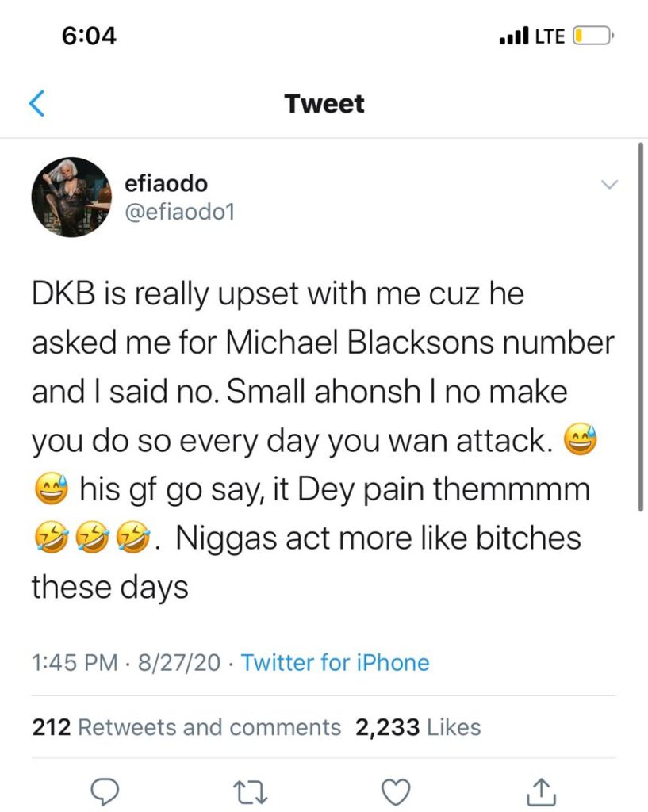Screen dimensions: 648x812
Task: Open the Twitter for iPhone link
Action: [x=336, y=663]
